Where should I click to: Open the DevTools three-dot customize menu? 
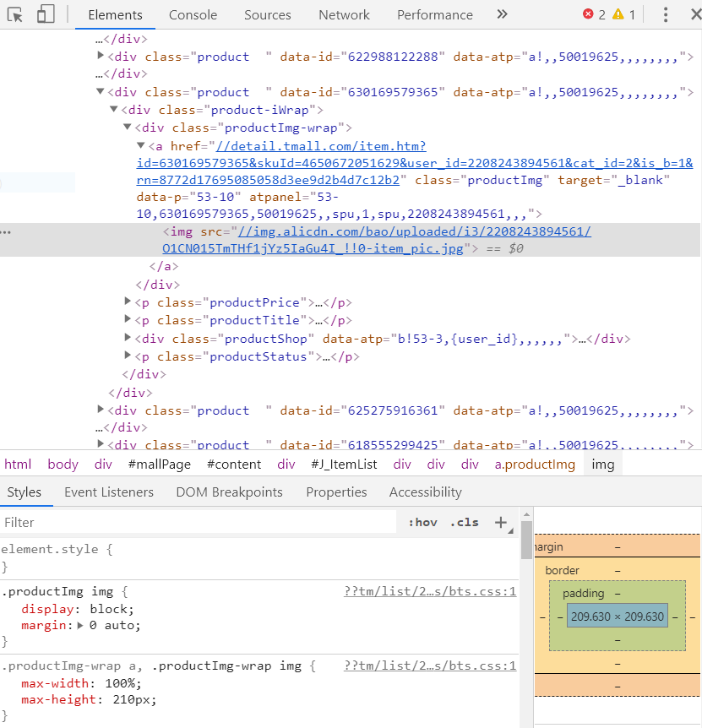pyautogui.click(x=666, y=14)
